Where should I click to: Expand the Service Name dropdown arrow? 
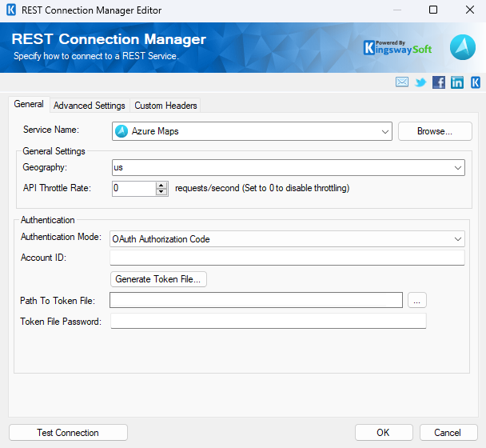tap(385, 131)
